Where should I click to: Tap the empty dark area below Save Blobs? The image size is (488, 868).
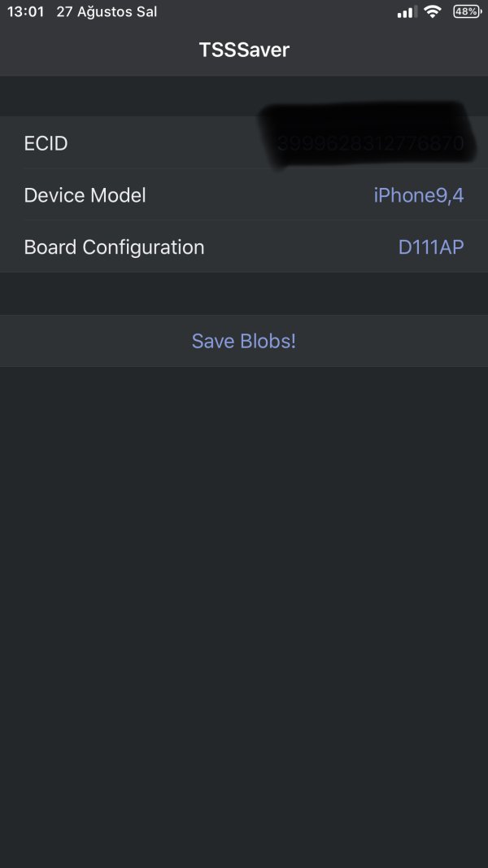pyautogui.click(x=244, y=569)
